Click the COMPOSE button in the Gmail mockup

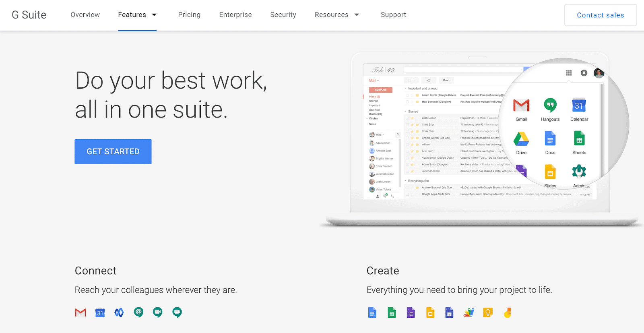click(381, 90)
